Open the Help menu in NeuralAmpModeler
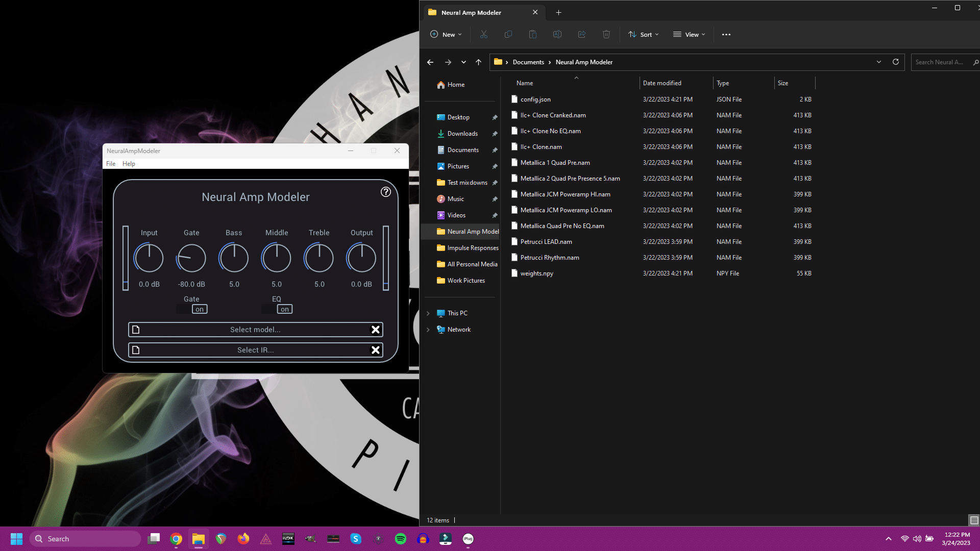 (x=129, y=164)
